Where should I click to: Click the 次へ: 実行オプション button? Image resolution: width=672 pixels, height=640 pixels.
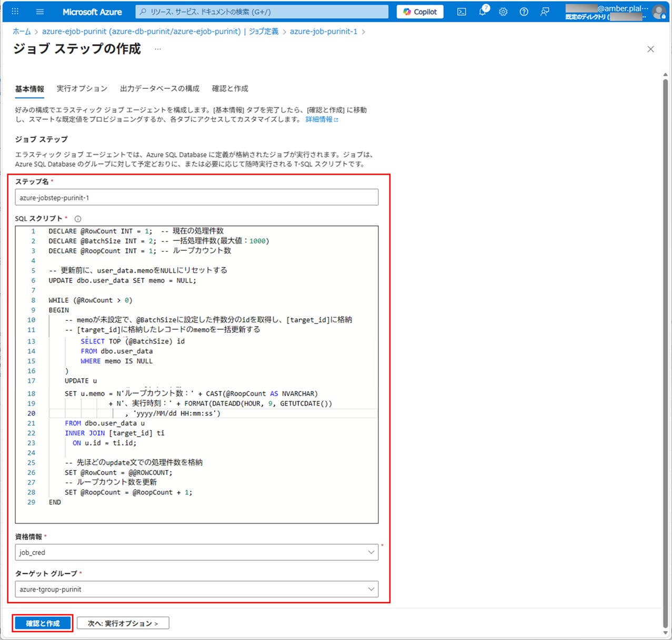click(123, 623)
